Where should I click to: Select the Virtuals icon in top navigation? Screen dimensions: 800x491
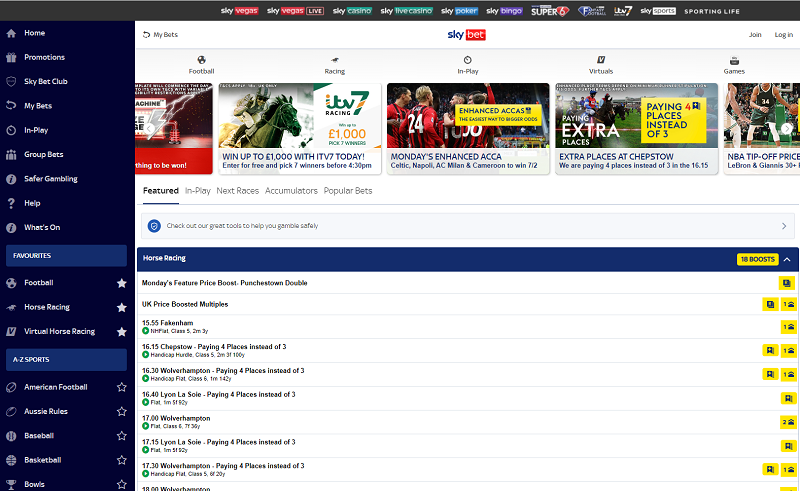tap(601, 60)
